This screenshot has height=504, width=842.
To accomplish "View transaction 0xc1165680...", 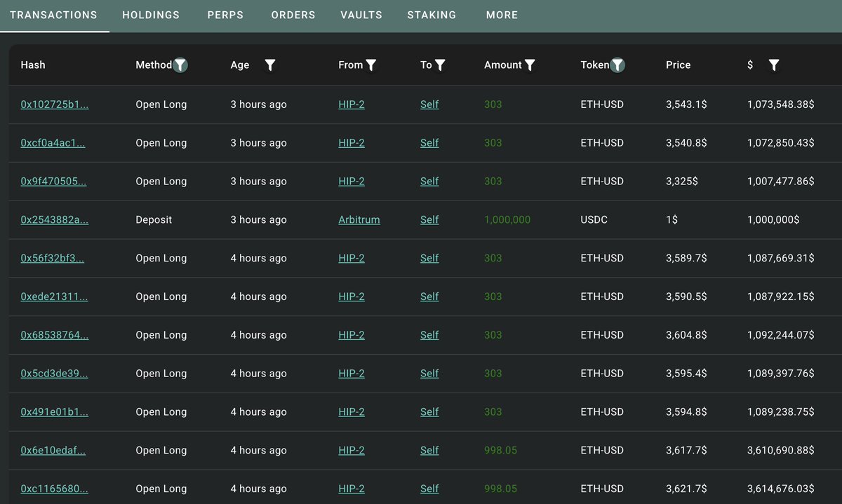I will pyautogui.click(x=55, y=489).
